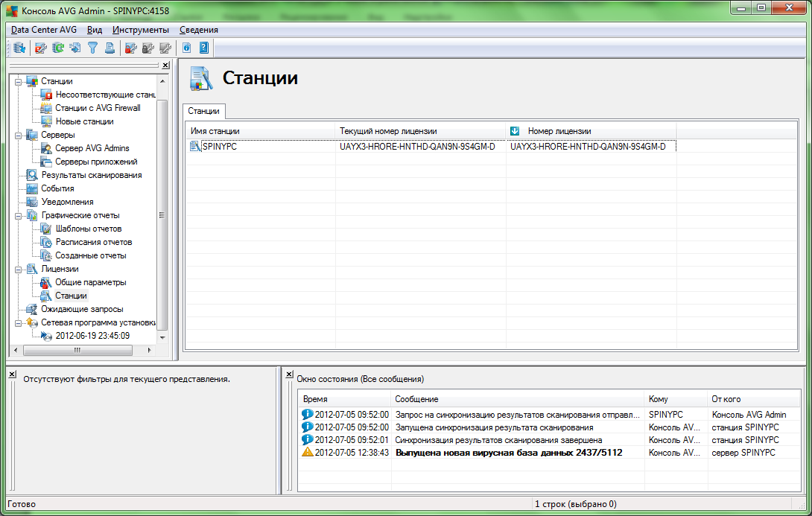The width and height of the screenshot is (812, 516).
Task: Select События in navigation tree
Action: click(57, 189)
